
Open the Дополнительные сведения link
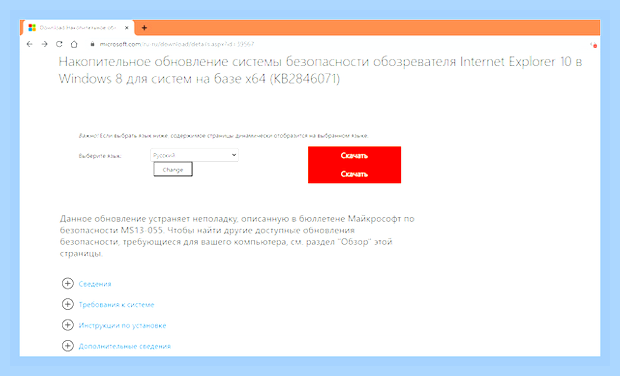point(125,346)
